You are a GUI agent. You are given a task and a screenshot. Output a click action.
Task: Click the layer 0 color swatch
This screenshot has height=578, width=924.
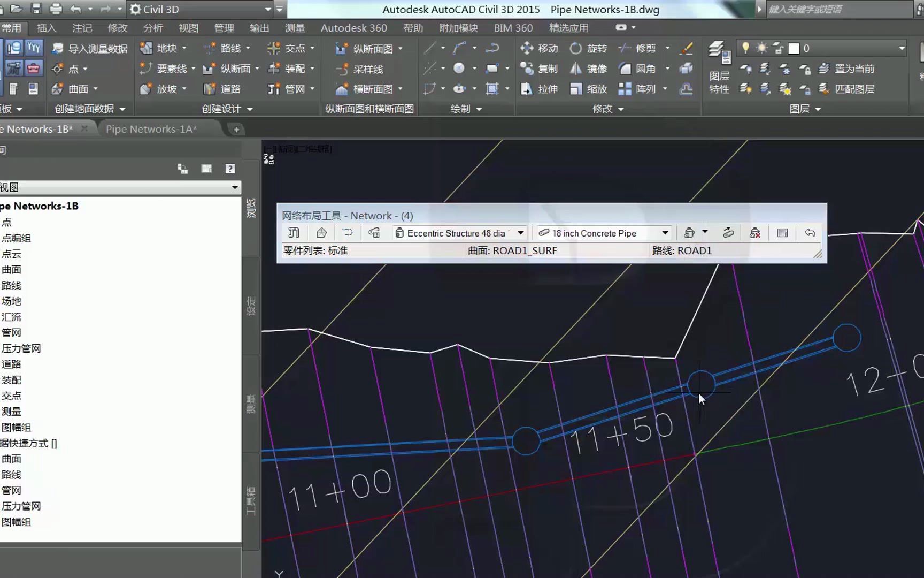794,48
